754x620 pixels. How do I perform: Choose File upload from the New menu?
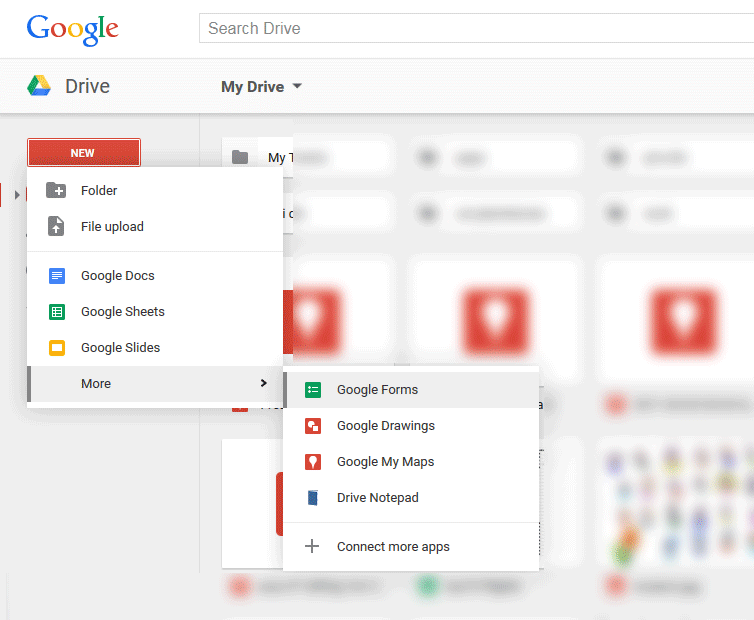[155, 226]
